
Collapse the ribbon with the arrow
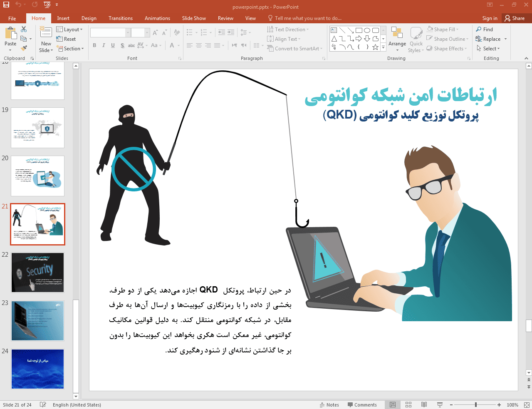pyautogui.click(x=526, y=59)
